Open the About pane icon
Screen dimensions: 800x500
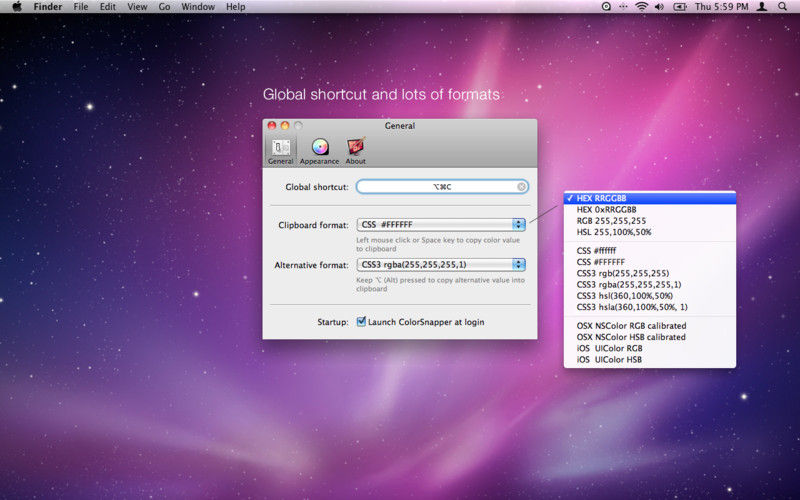point(356,151)
